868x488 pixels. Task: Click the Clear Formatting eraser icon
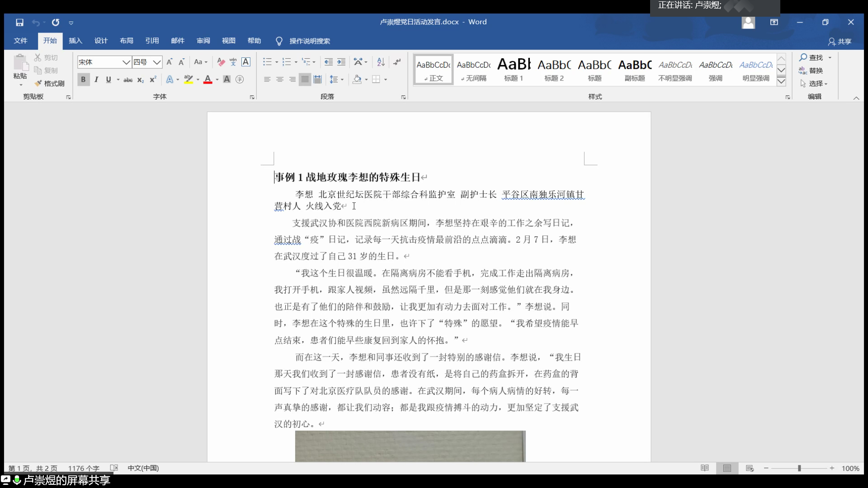point(221,62)
